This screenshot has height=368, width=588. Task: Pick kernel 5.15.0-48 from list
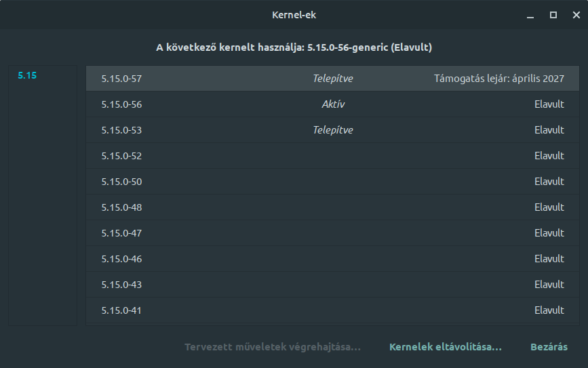click(332, 207)
